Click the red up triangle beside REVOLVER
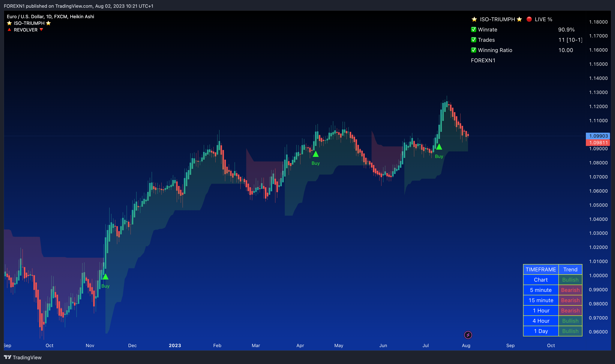 point(9,30)
